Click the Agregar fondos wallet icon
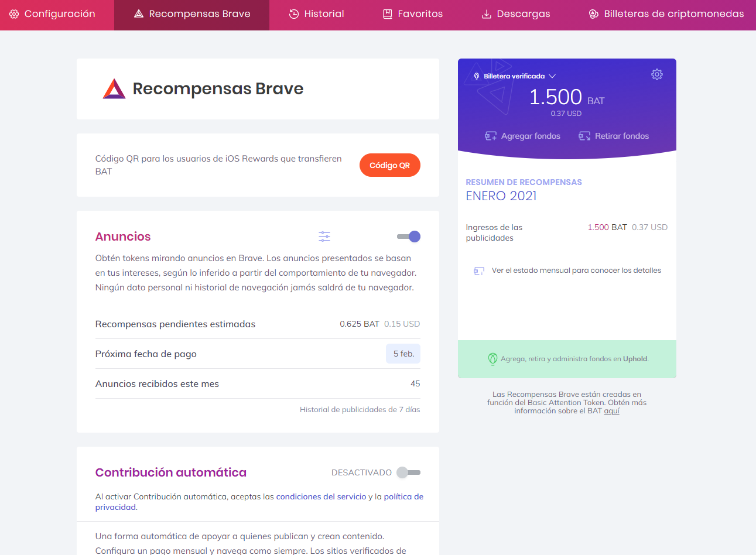The width and height of the screenshot is (756, 555). point(491,136)
